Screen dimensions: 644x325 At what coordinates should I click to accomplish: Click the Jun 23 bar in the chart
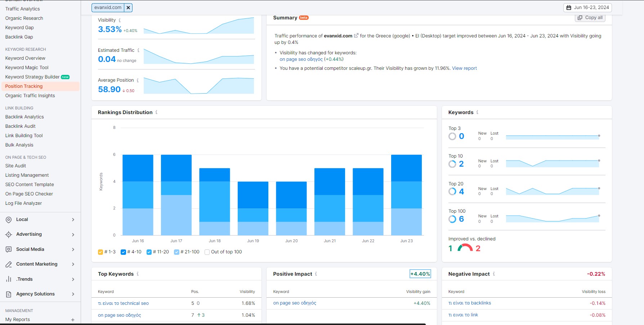point(406,195)
